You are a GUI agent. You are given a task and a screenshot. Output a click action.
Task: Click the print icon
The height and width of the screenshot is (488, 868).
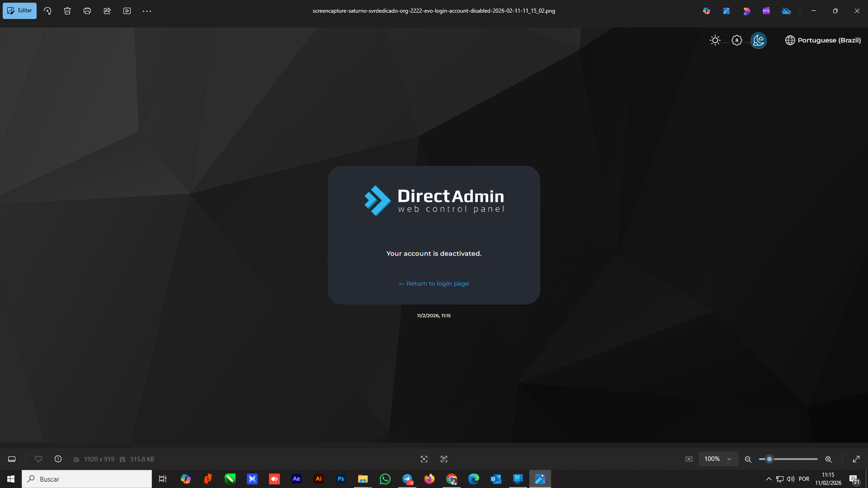(x=87, y=11)
